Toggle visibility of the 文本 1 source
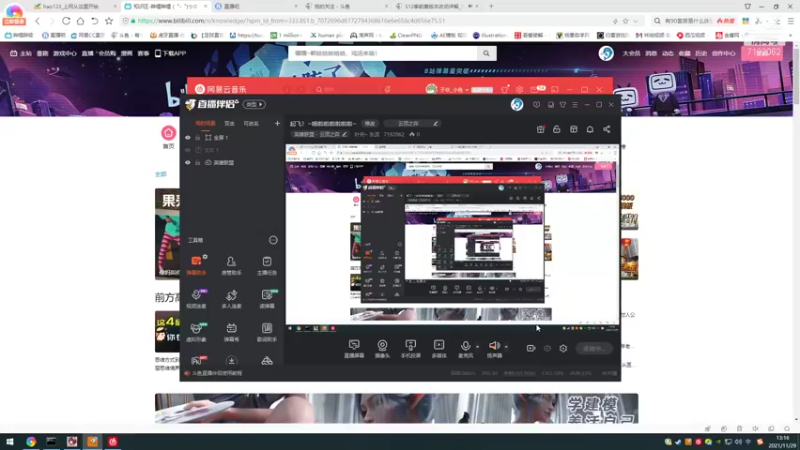Viewport: 800px width, 450px height. pos(188,150)
